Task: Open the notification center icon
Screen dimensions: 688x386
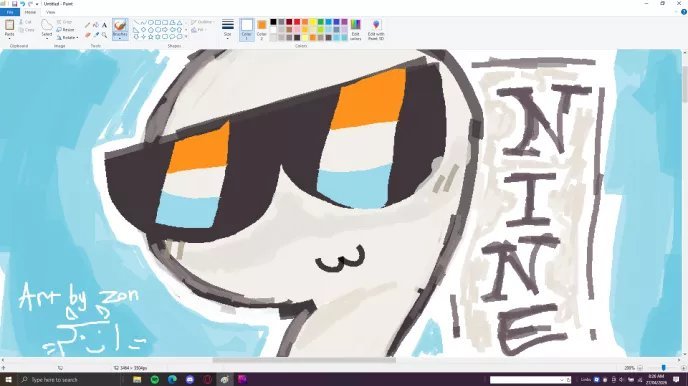Action: [x=676, y=379]
